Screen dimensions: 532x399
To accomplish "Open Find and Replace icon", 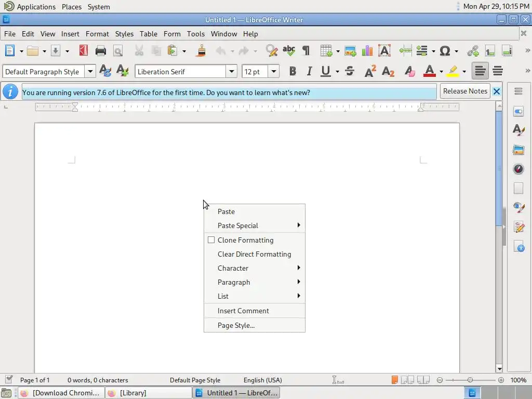I will [272, 51].
